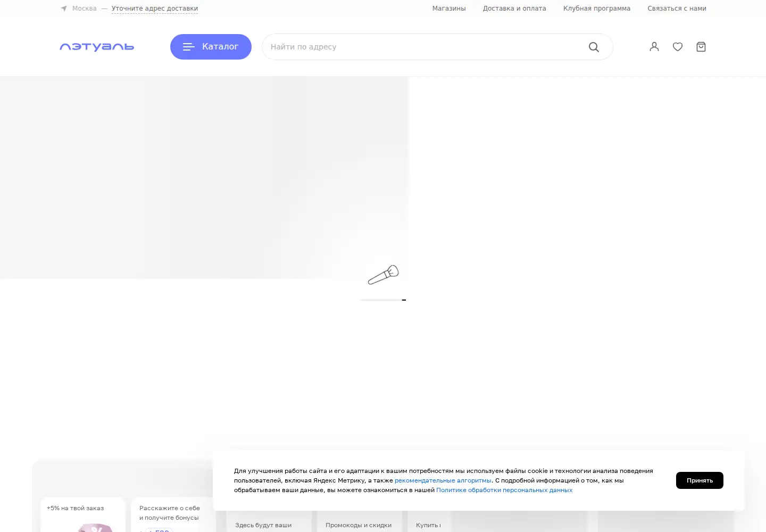The width and height of the screenshot is (766, 532).
Task: Focus the 'Найти по адресу' search field
Action: click(437, 47)
